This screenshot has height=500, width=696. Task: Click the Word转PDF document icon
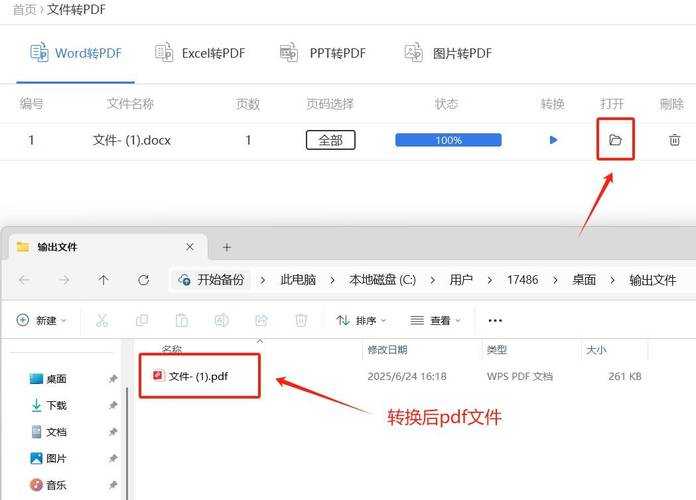click(39, 52)
